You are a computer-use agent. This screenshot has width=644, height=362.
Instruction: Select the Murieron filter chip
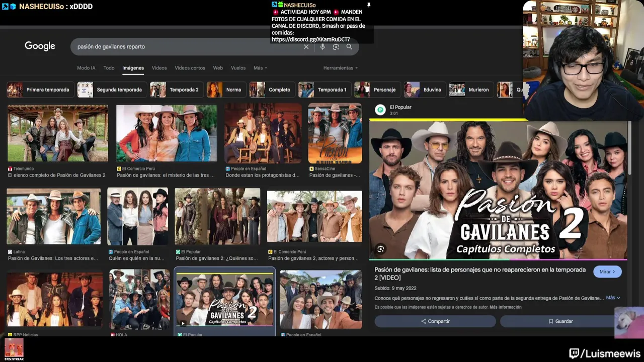click(x=471, y=89)
